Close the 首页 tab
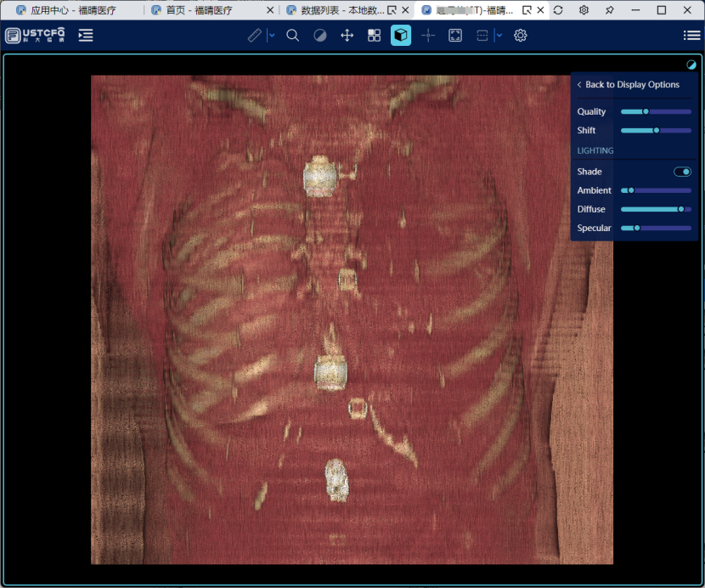The image size is (705, 588). [x=270, y=10]
